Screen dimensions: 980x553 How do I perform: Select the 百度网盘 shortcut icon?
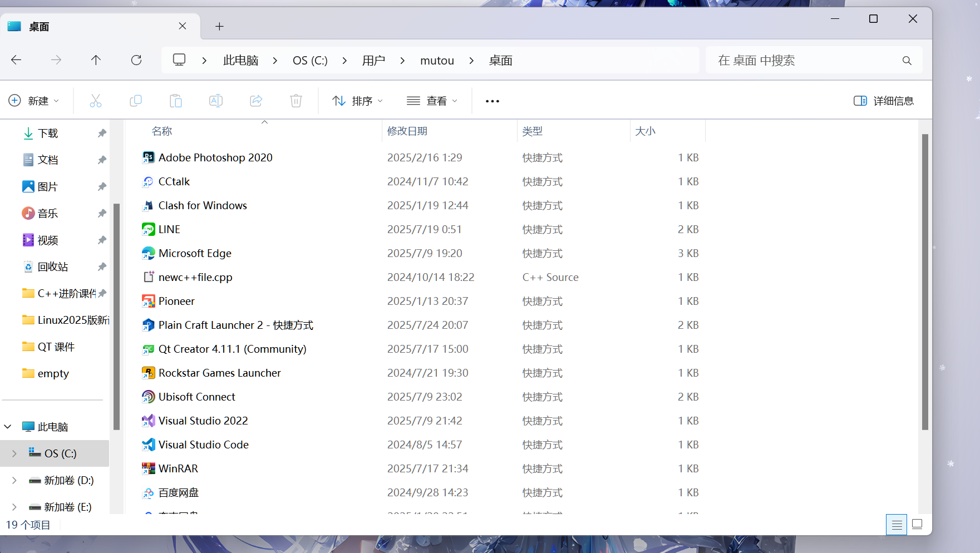[148, 492]
